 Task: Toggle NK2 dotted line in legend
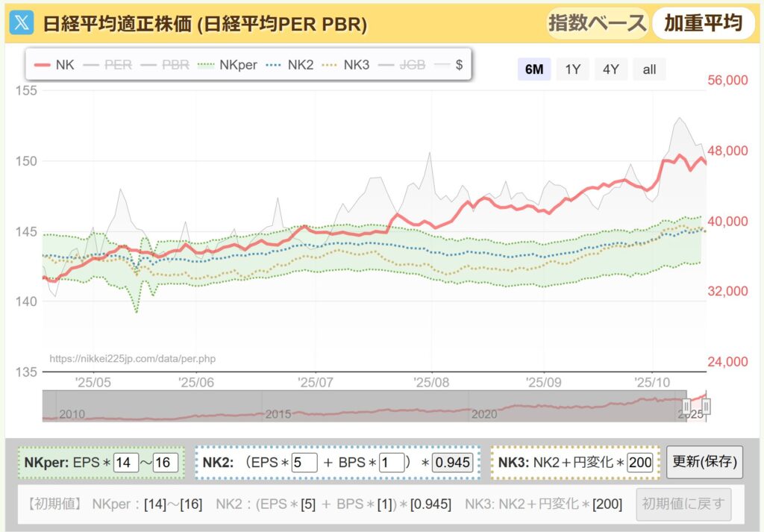tap(290, 65)
